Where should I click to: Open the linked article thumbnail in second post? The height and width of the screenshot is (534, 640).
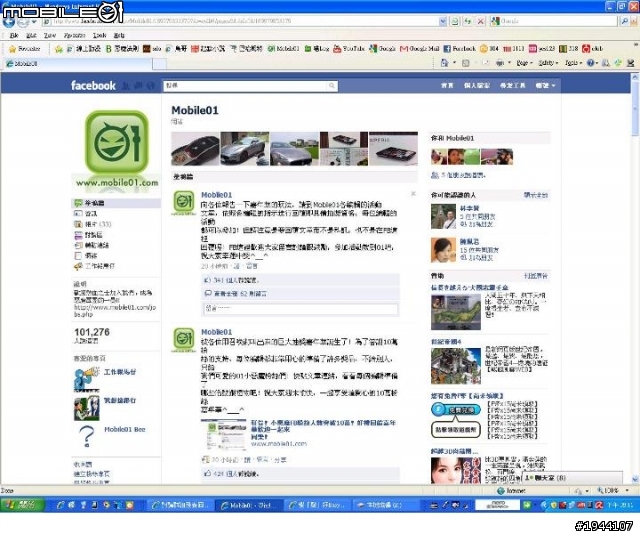[x=224, y=435]
